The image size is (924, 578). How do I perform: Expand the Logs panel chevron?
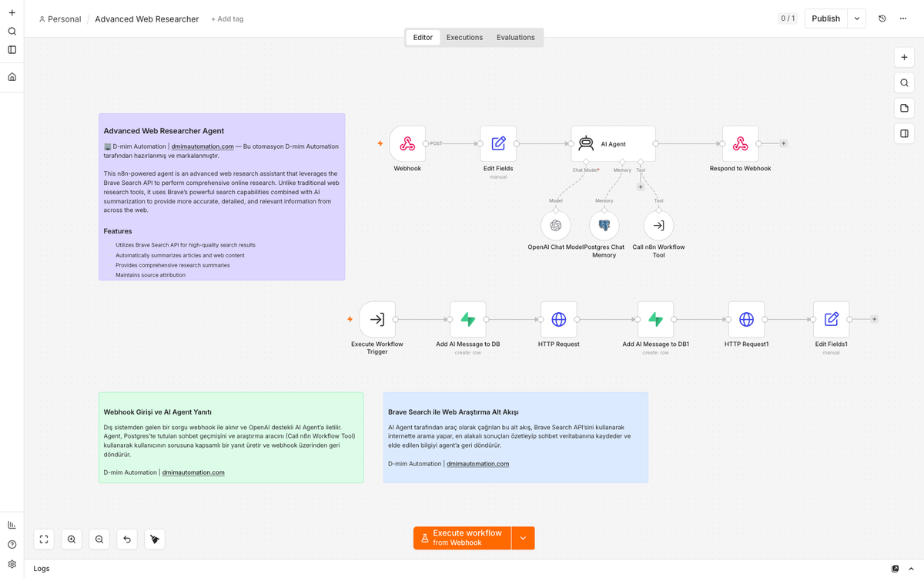[911, 569]
